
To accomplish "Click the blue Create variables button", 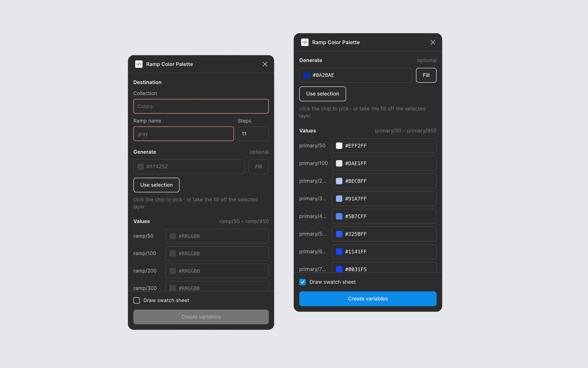I will point(368,299).
